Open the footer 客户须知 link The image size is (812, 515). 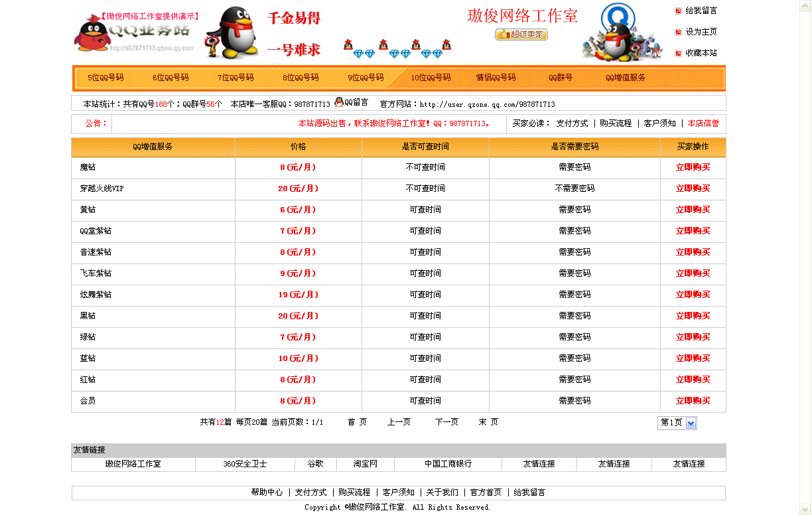click(398, 492)
